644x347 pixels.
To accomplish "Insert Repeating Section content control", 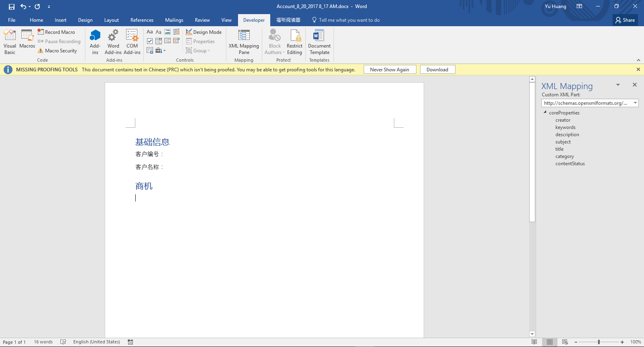I will [x=150, y=50].
